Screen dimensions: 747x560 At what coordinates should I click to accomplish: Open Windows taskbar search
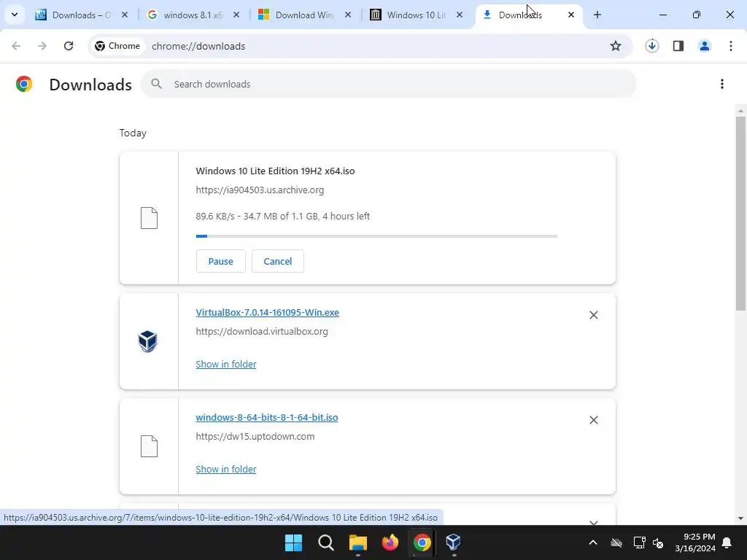coord(326,542)
